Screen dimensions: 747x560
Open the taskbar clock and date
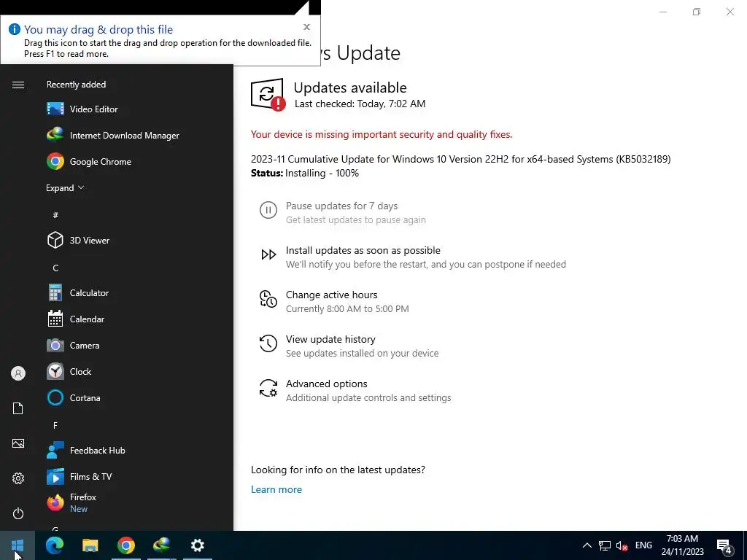coord(682,545)
